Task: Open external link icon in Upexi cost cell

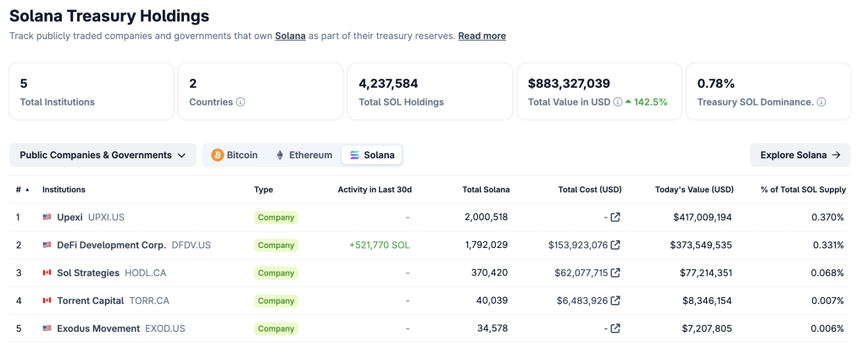Action: click(615, 218)
